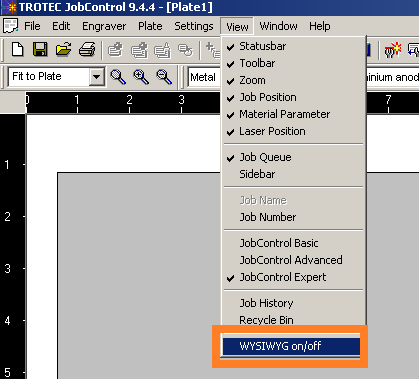Open the Settings menu
Screen dimensions: 419x379
coord(194,26)
